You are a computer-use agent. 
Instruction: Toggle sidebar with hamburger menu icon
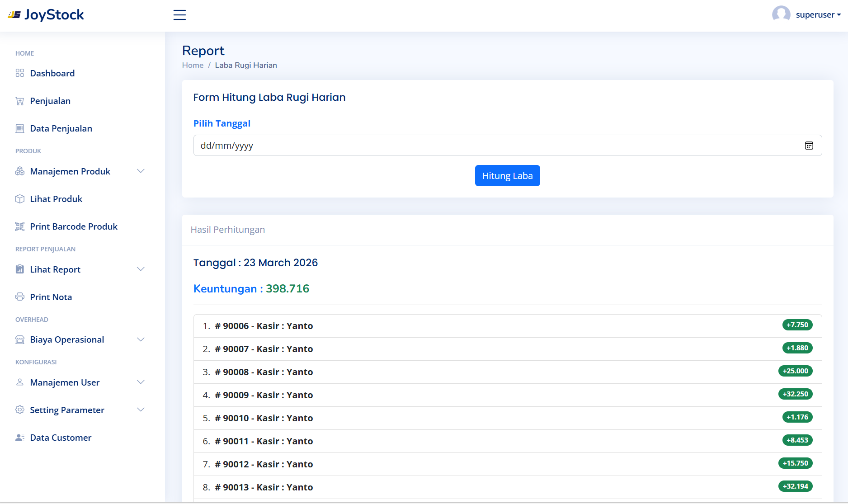point(179,15)
